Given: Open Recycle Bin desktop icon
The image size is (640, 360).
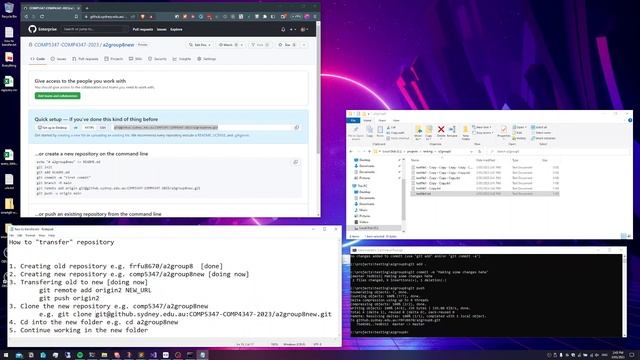Looking at the screenshot, I should click(x=9, y=11).
